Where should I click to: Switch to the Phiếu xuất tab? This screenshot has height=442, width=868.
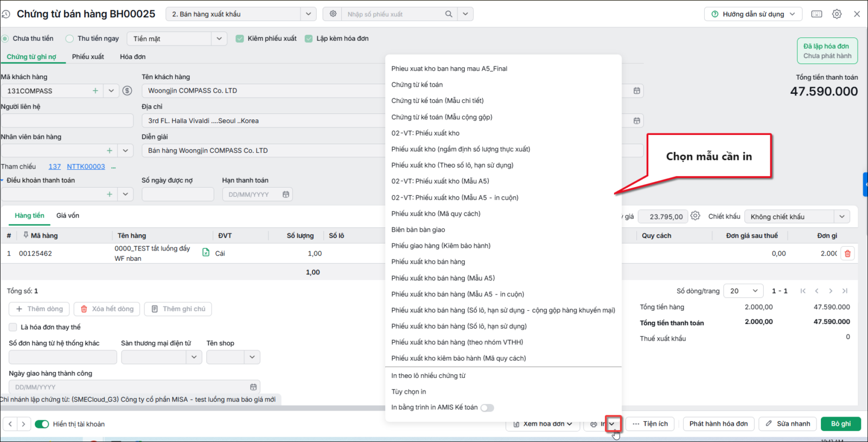[88, 56]
